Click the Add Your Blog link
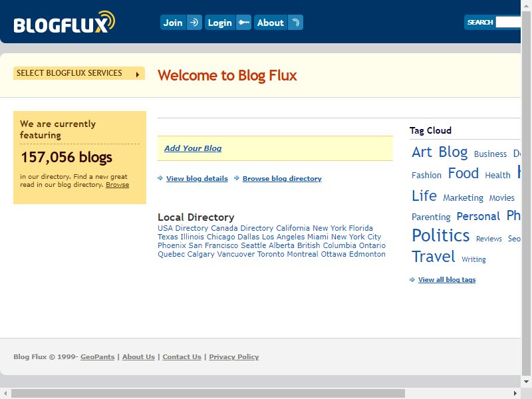 (193, 148)
